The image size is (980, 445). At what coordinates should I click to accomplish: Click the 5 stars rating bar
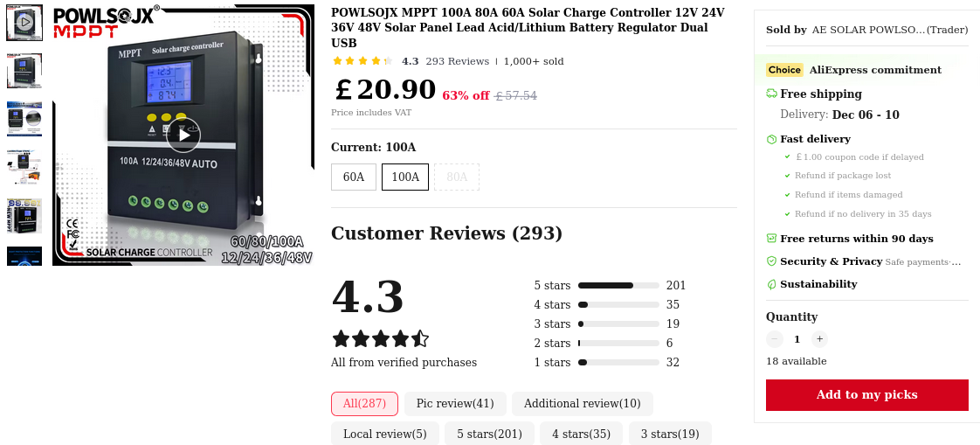(618, 285)
